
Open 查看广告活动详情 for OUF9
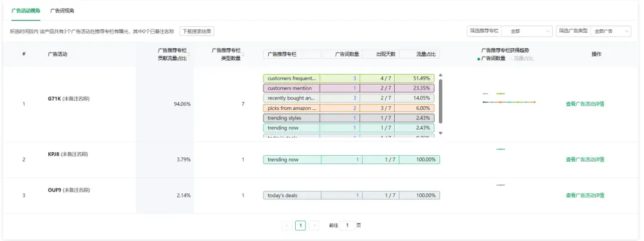click(x=585, y=196)
